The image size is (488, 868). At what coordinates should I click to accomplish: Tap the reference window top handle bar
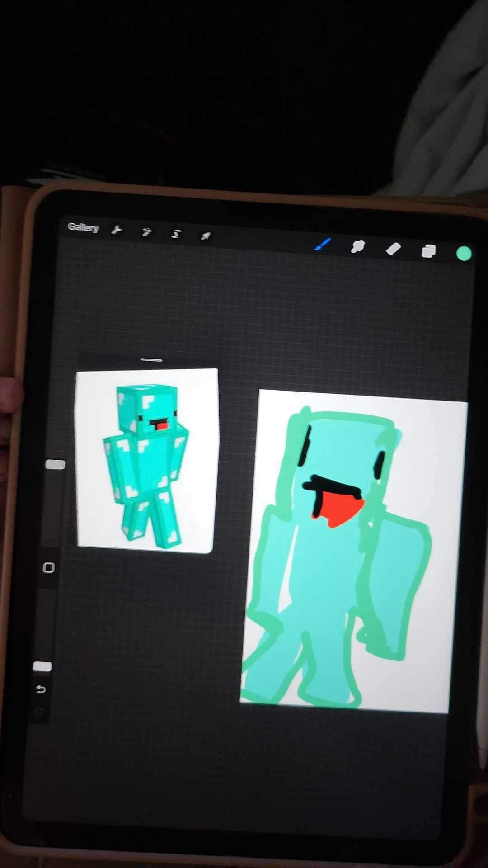(x=151, y=360)
